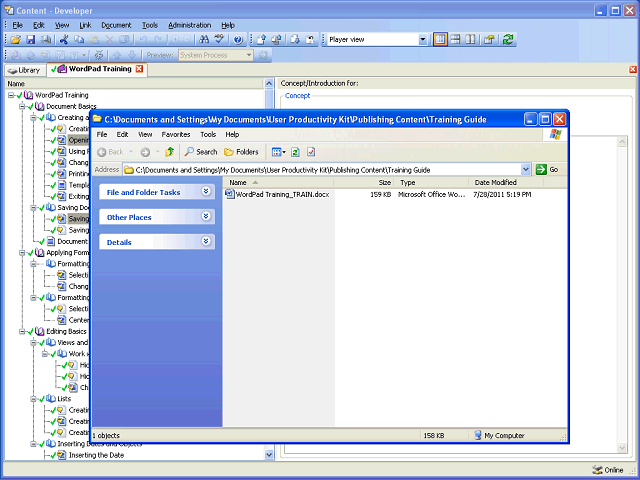The height and width of the screenshot is (480, 640).
Task: Collapse the Lists tree node
Action: click(x=33, y=399)
